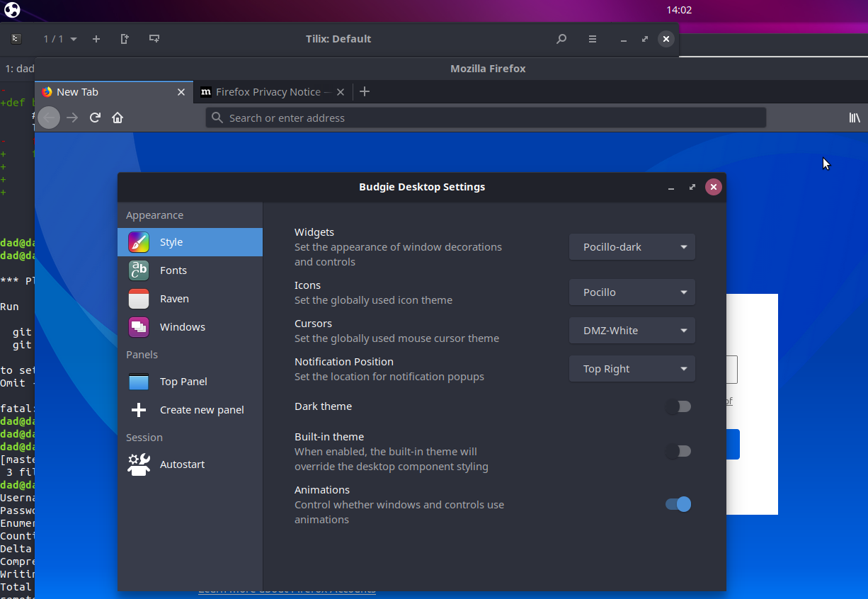Open Firefox library icon
Viewport: 868px width, 599px height.
coord(855,118)
